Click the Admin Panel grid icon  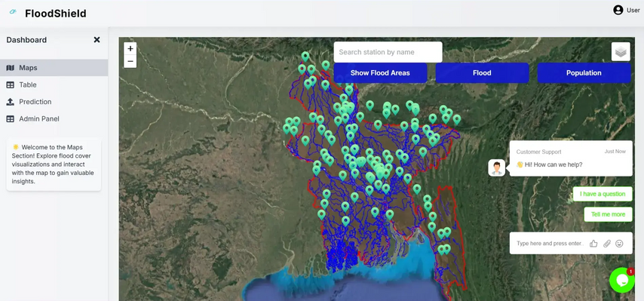tap(11, 118)
